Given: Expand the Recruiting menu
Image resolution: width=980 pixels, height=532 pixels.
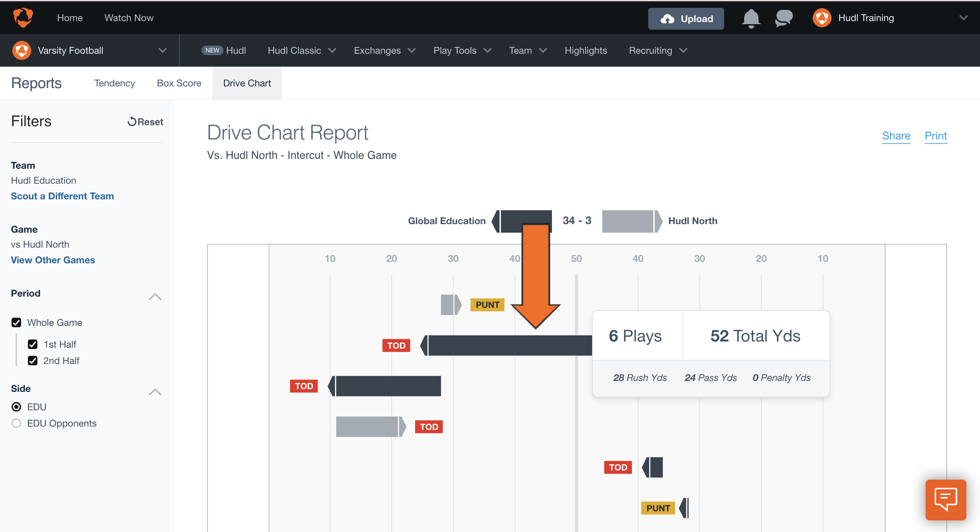Looking at the screenshot, I should pos(658,50).
